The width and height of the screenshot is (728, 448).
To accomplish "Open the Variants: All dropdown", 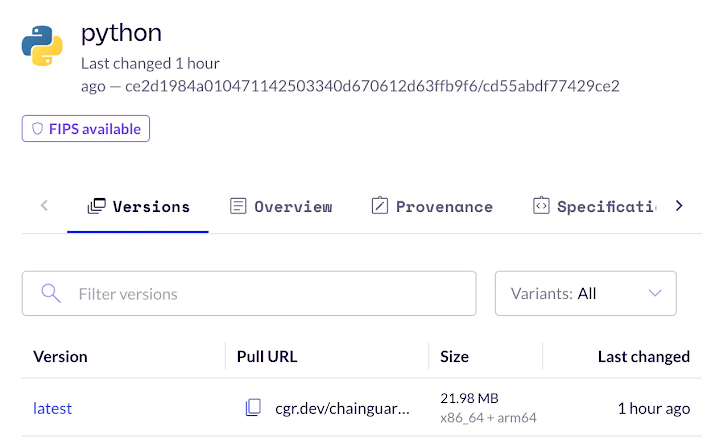I will 585,293.
